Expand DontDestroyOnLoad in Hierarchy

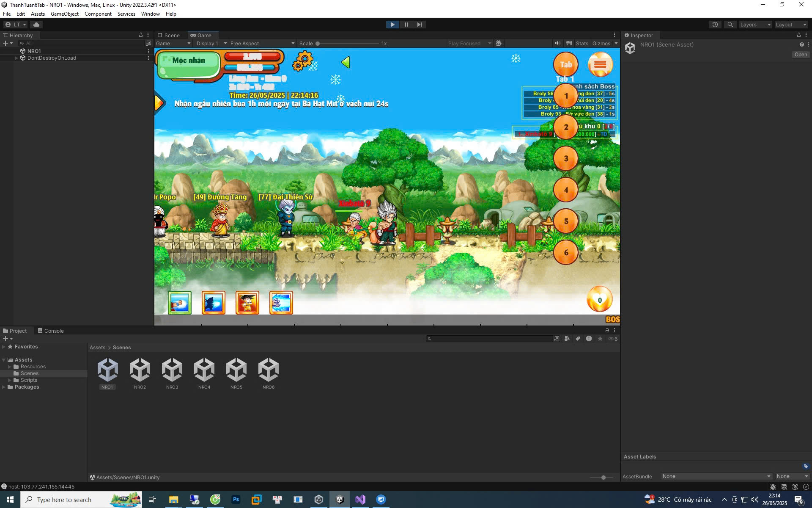tap(16, 58)
